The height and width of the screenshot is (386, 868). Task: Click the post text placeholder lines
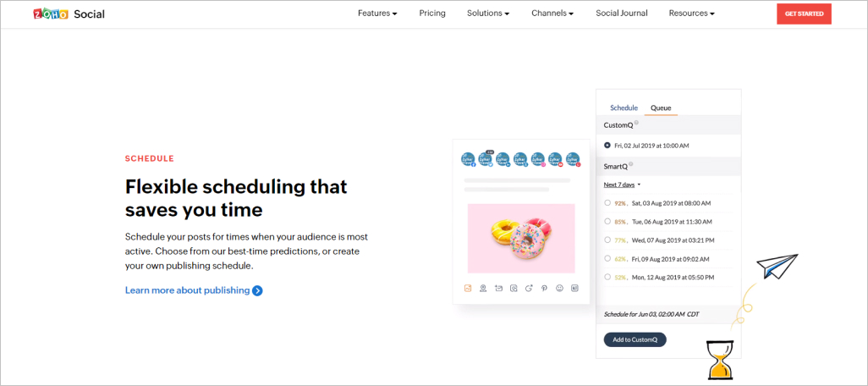(x=517, y=185)
